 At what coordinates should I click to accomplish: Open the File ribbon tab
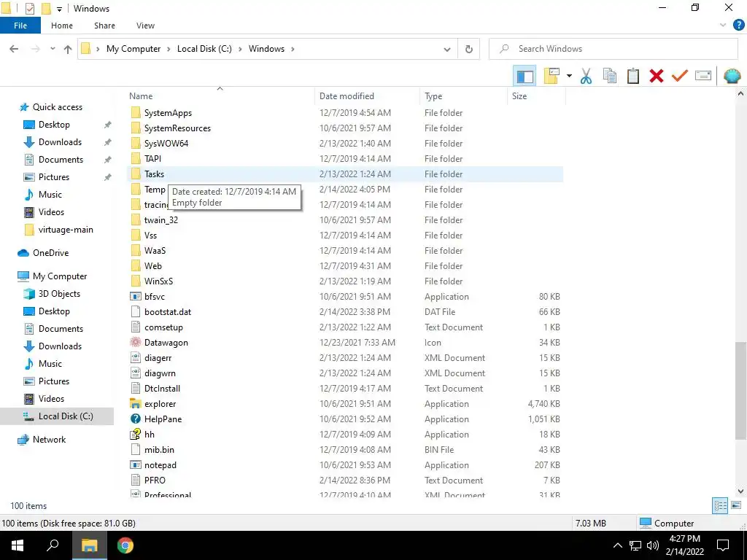coord(20,26)
